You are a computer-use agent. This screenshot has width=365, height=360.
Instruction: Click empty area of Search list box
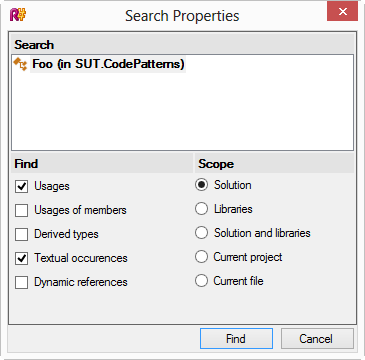[182, 112]
